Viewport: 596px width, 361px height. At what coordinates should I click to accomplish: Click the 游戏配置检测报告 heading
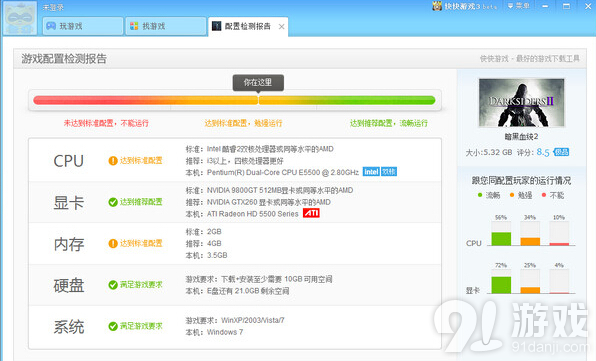(x=64, y=59)
